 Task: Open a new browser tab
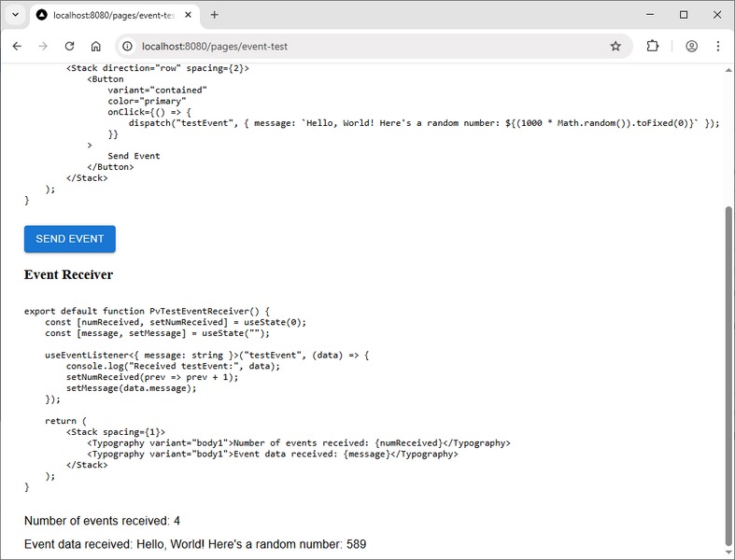coord(215,15)
